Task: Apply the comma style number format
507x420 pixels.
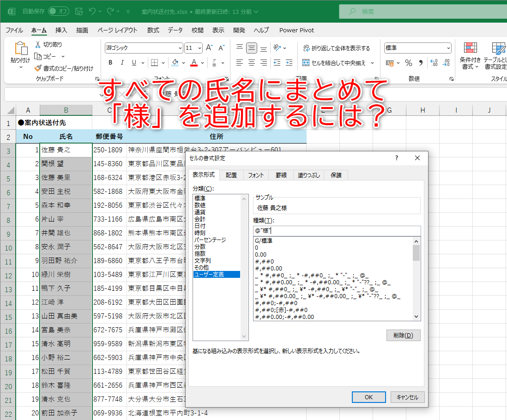Action: (420, 62)
